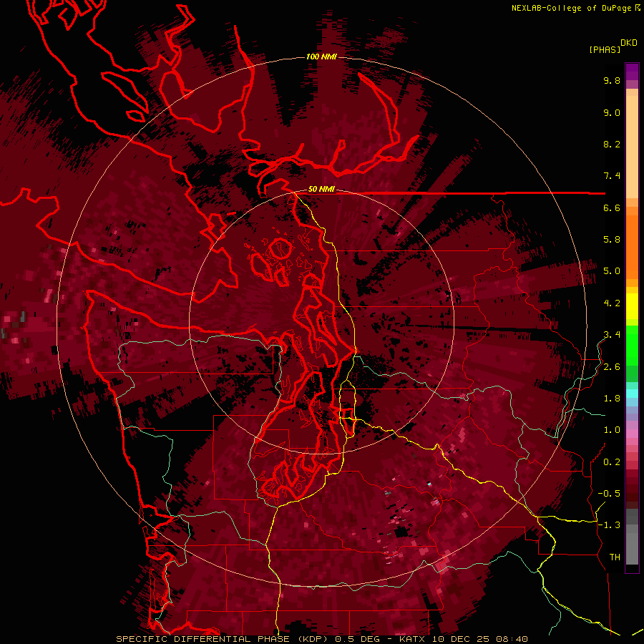Click the 5.0 value on the scale
This screenshot has height=644, width=644.
tap(612, 271)
